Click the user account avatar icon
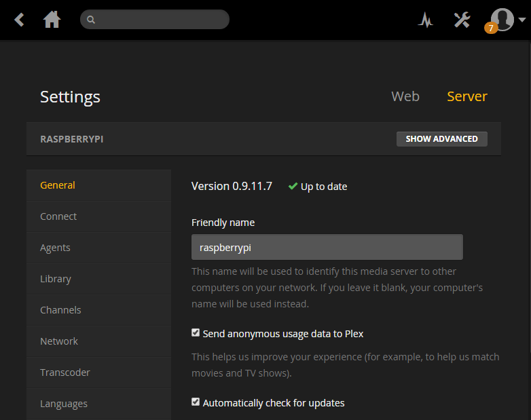The image size is (531, 420). [x=502, y=18]
